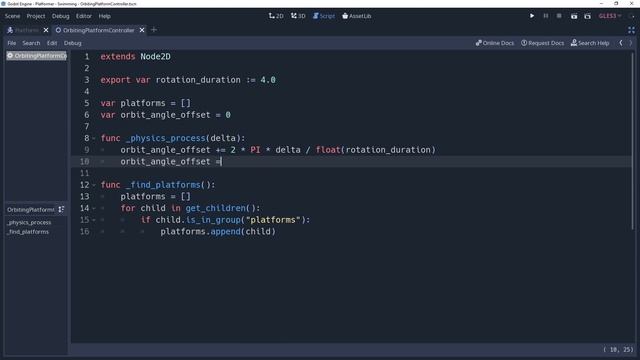Viewport: 640px width, 360px height.
Task: Collapse the _physics_process function at line 8
Action: 94,138
